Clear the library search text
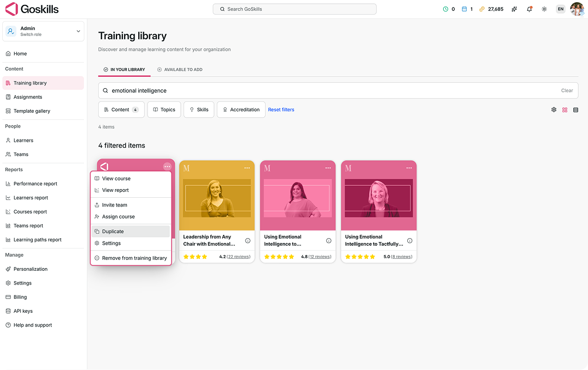 click(x=567, y=90)
